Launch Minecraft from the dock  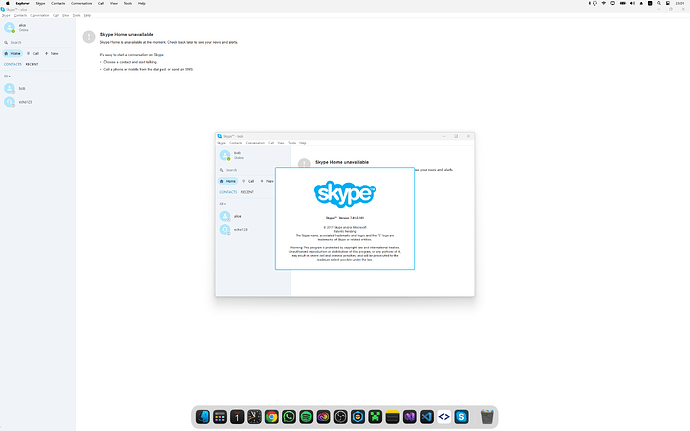tap(375, 416)
